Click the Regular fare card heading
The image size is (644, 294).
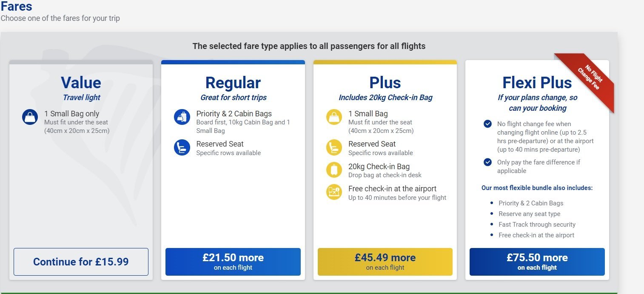[233, 83]
